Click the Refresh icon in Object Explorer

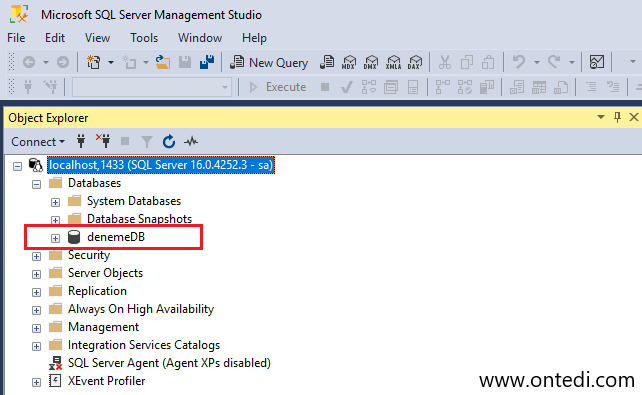(x=169, y=142)
